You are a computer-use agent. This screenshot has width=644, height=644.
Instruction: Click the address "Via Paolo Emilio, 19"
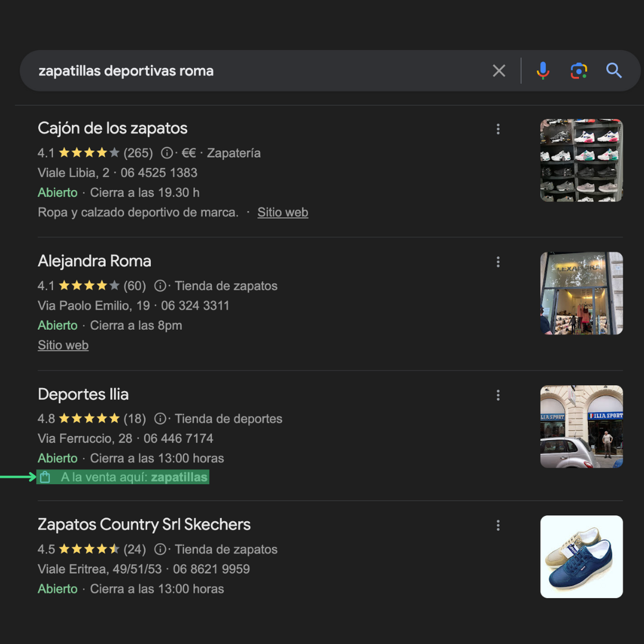(94, 305)
